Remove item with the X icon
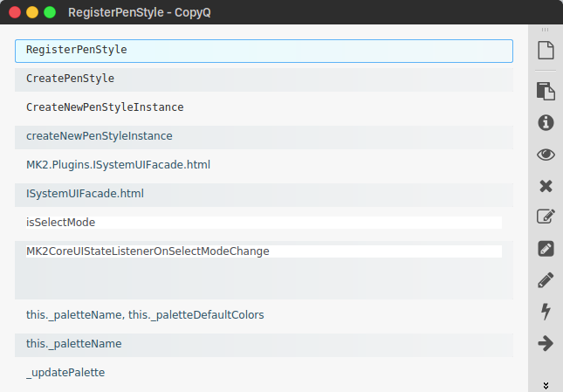The height and width of the screenshot is (392, 563). (x=546, y=186)
